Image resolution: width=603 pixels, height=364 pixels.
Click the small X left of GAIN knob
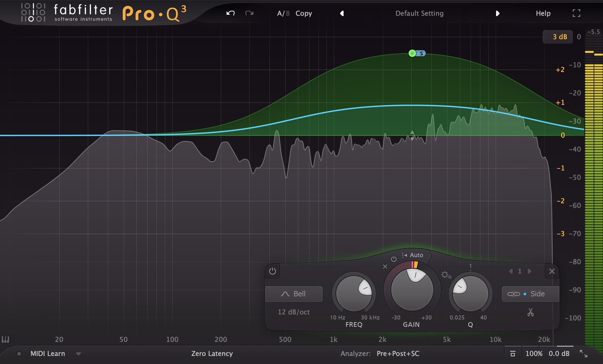click(x=385, y=267)
